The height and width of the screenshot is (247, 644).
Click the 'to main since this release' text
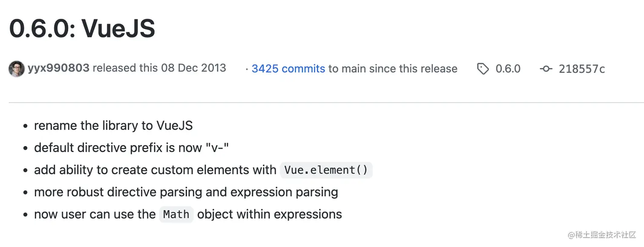(393, 69)
